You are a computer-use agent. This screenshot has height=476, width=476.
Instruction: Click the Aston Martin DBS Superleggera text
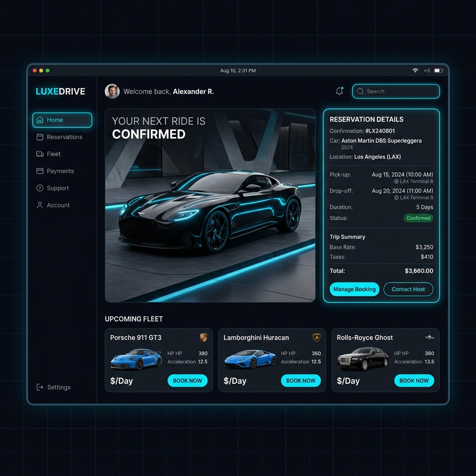[381, 140]
